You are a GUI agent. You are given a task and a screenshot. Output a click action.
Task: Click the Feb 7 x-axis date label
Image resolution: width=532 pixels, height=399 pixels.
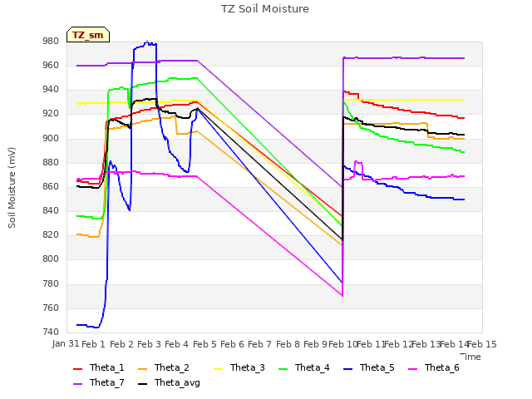pyautogui.click(x=260, y=344)
